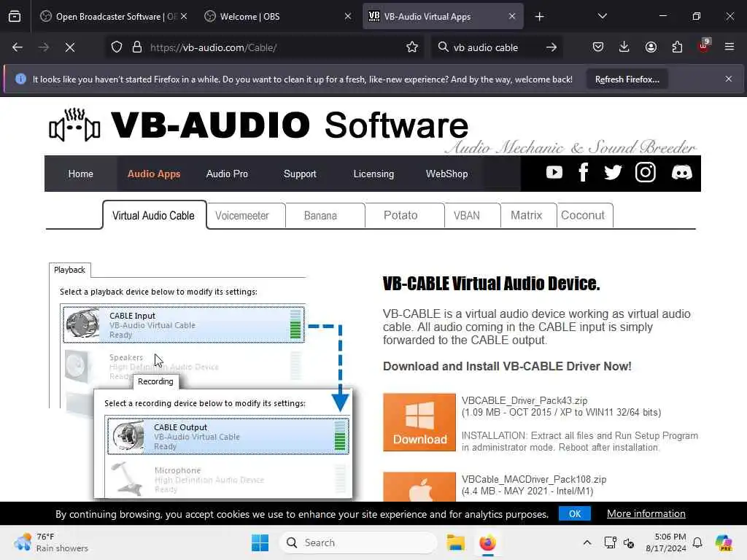This screenshot has height=560, width=747.
Task: Open the clock showing 5:06 PM
Action: [x=665, y=542]
